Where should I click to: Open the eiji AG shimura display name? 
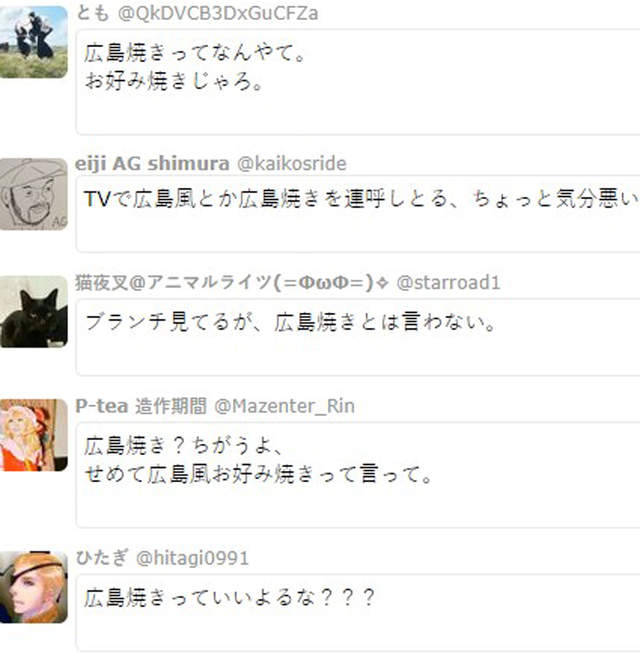click(152, 163)
